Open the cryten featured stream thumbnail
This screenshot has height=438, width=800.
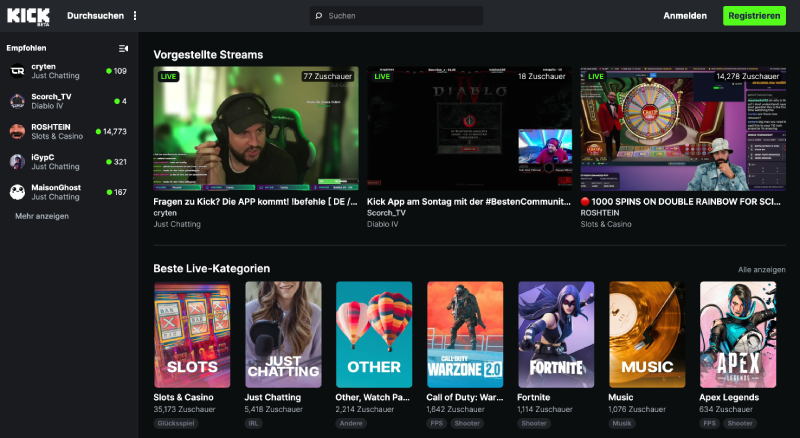point(256,128)
